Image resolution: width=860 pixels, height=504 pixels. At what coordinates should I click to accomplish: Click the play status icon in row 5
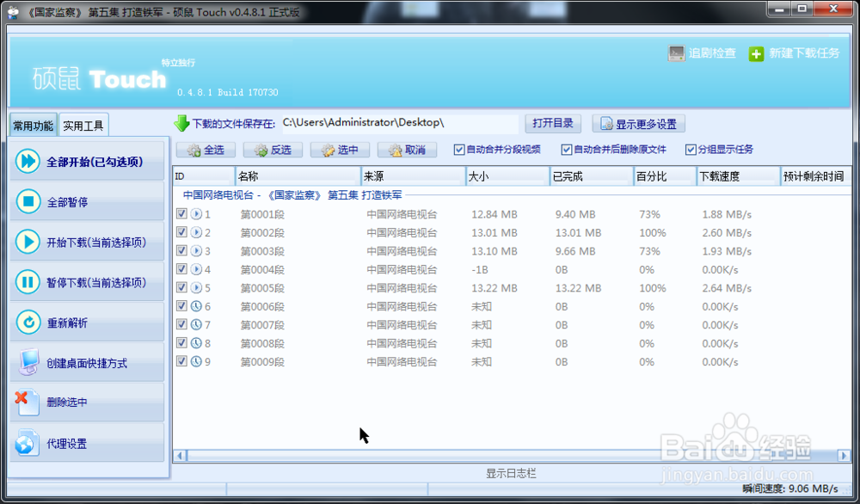[x=196, y=287]
